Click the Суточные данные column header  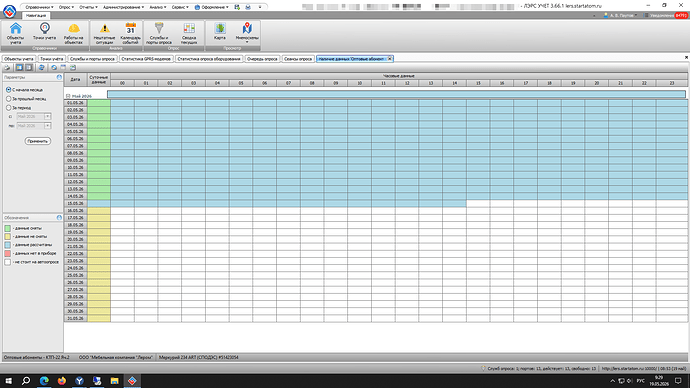(x=99, y=80)
